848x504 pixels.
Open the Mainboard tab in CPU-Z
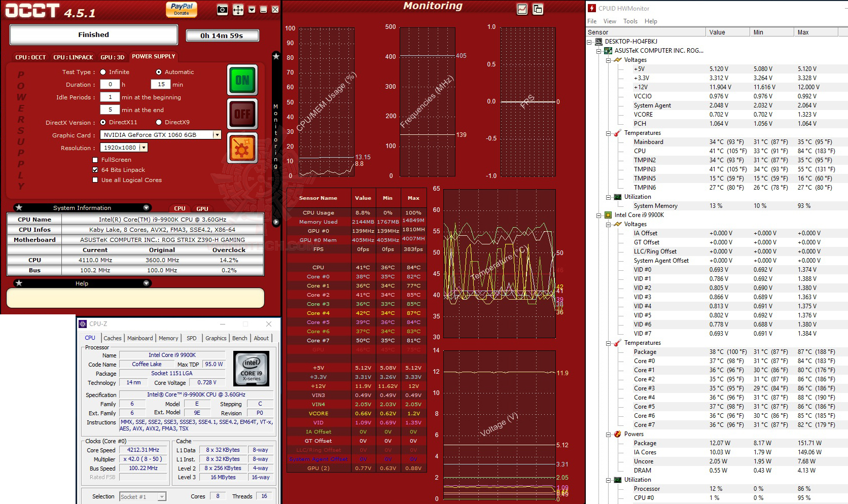pyautogui.click(x=140, y=338)
